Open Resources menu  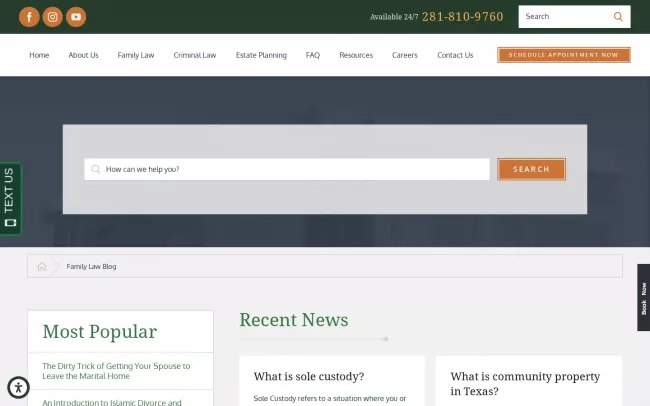[356, 55]
